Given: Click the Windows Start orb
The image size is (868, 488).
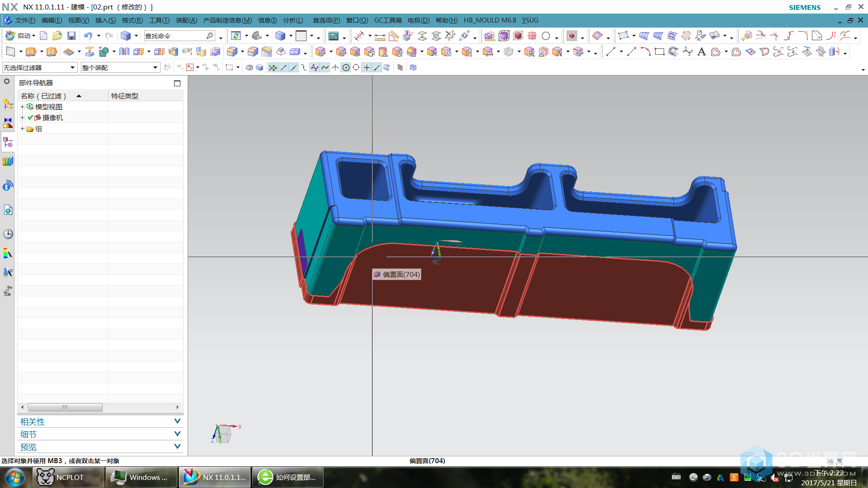Looking at the screenshot, I should coord(14,477).
